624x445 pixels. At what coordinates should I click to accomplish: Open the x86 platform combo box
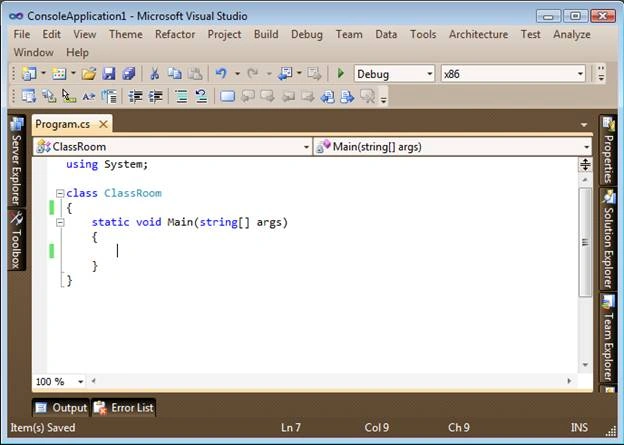[513, 74]
